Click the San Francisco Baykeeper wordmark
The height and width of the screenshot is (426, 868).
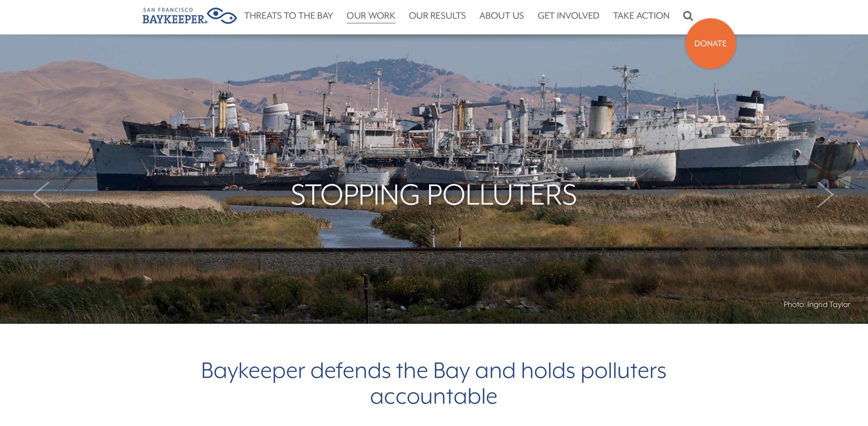point(175,16)
